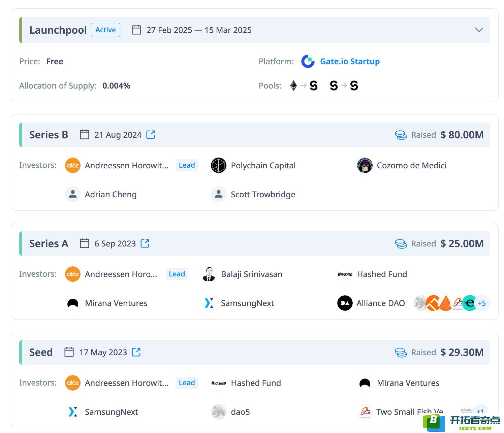504x433 pixels.
Task: Click Two Small Fish Ventures logo
Action: tap(365, 412)
